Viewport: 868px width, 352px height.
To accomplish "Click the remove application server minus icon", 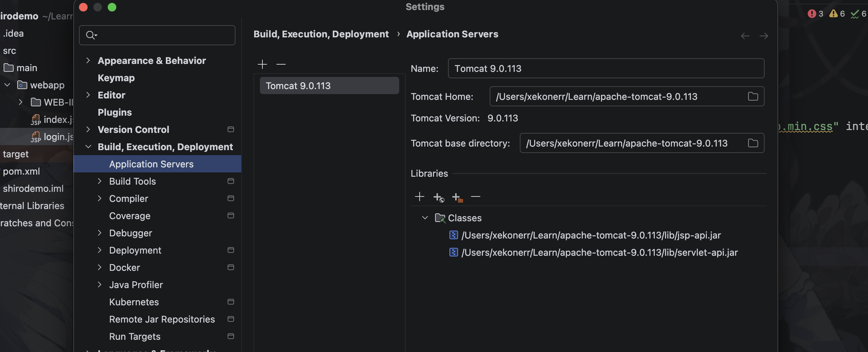I will 281,64.
